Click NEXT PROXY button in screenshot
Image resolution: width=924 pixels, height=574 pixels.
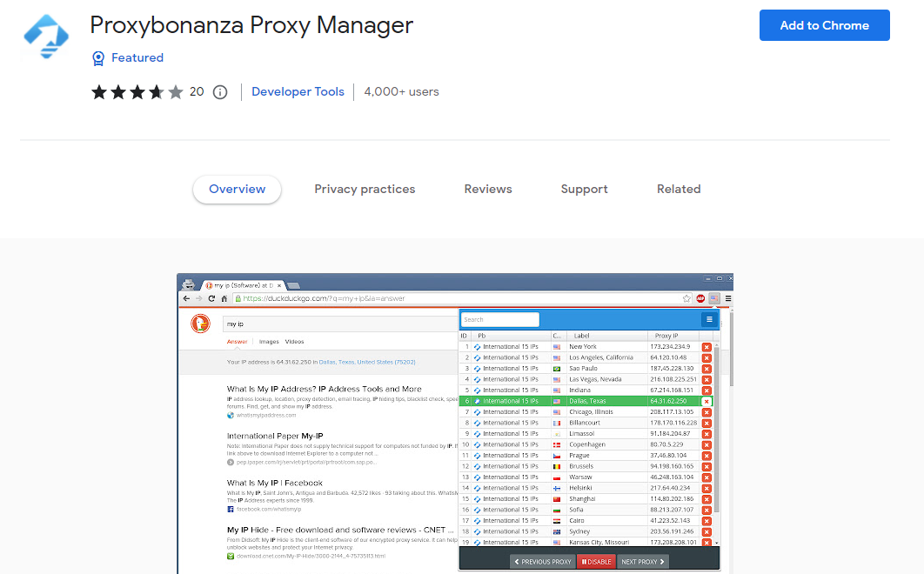642,562
